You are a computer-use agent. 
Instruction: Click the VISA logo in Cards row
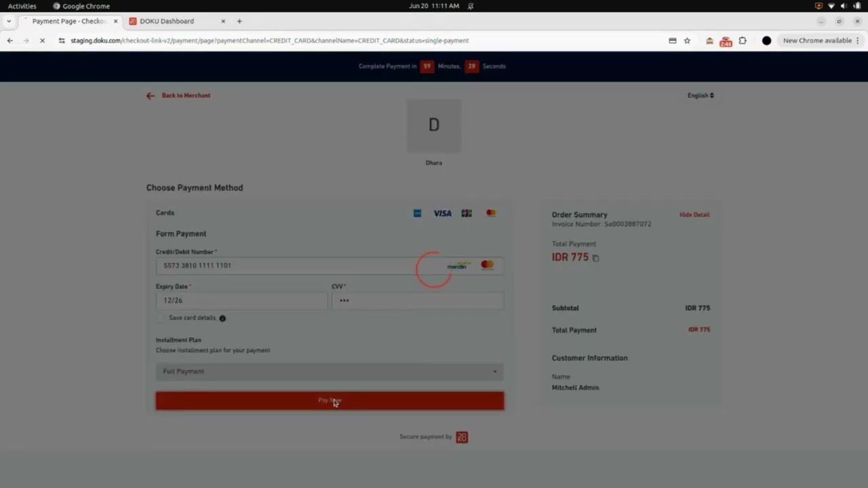tap(443, 213)
